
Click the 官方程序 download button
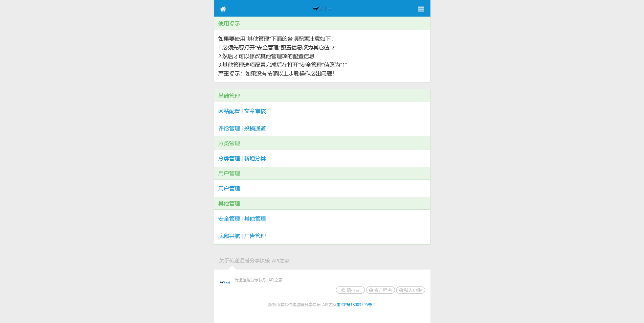380,290
